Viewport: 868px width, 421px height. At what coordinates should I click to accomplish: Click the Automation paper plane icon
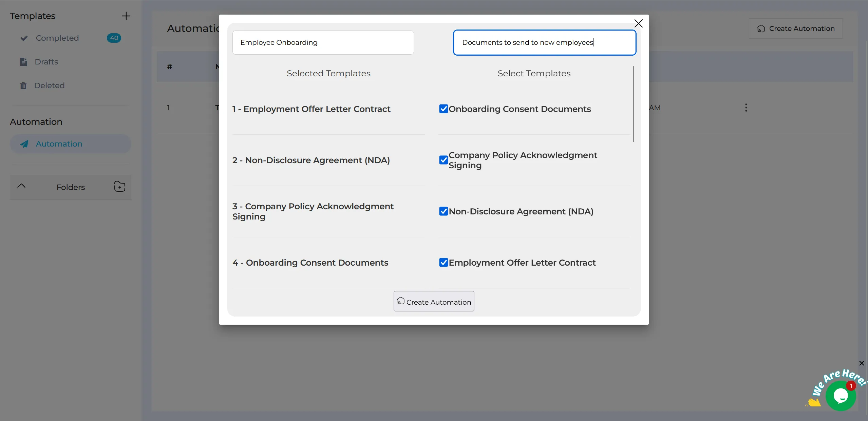pyautogui.click(x=24, y=144)
